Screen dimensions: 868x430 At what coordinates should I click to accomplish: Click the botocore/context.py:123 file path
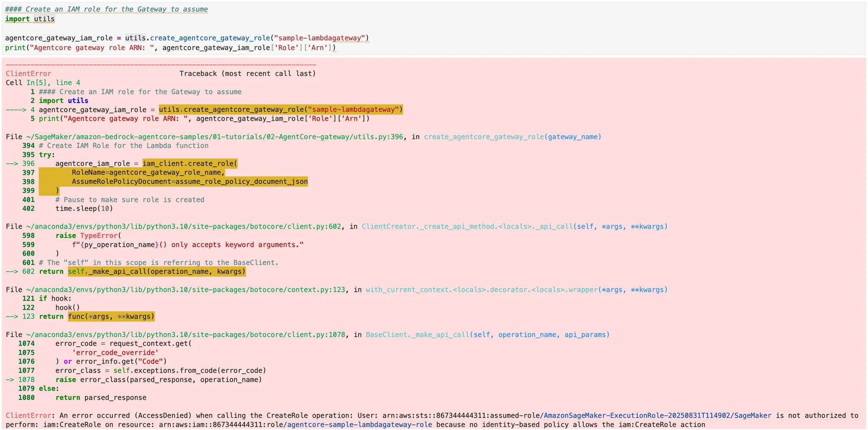pos(186,290)
